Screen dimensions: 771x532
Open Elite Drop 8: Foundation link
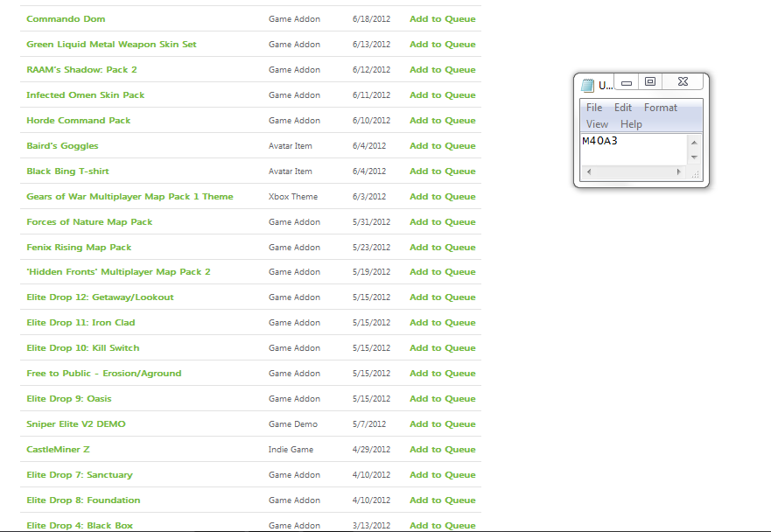(83, 500)
